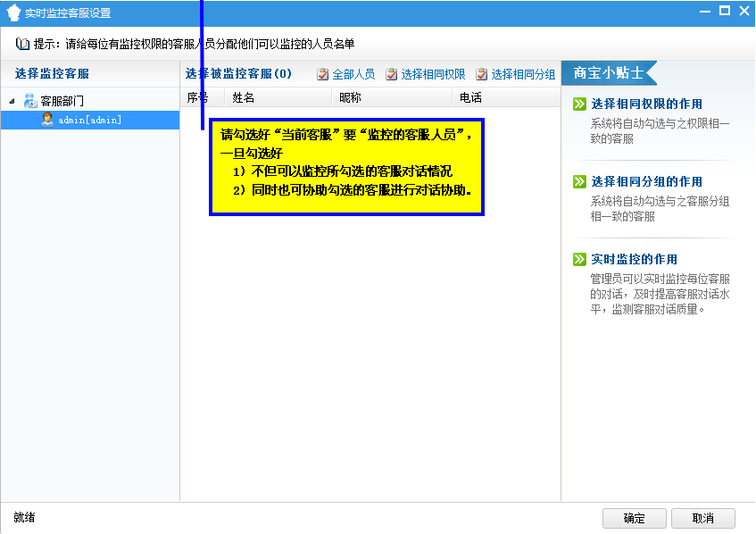The height and width of the screenshot is (534, 756).
Task: Click the 选择相同权限 clipboard icon
Action: (392, 75)
